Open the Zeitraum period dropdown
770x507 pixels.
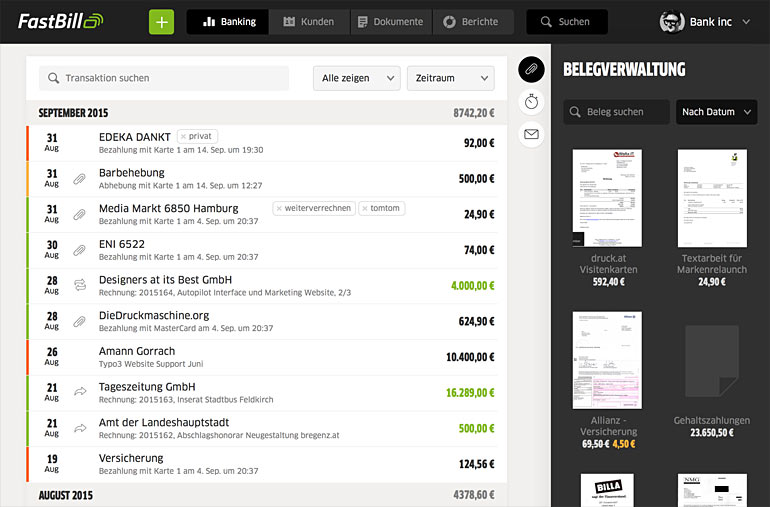(x=450, y=78)
